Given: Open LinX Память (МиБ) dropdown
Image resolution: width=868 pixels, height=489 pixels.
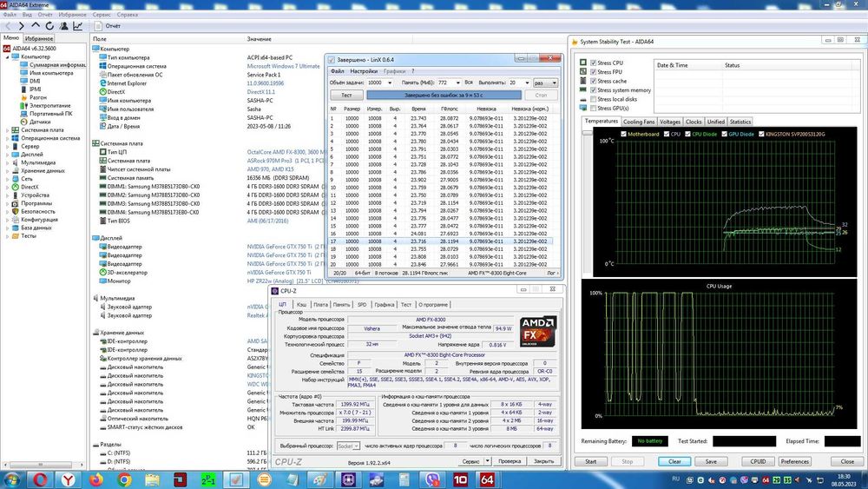Looking at the screenshot, I should (457, 83).
